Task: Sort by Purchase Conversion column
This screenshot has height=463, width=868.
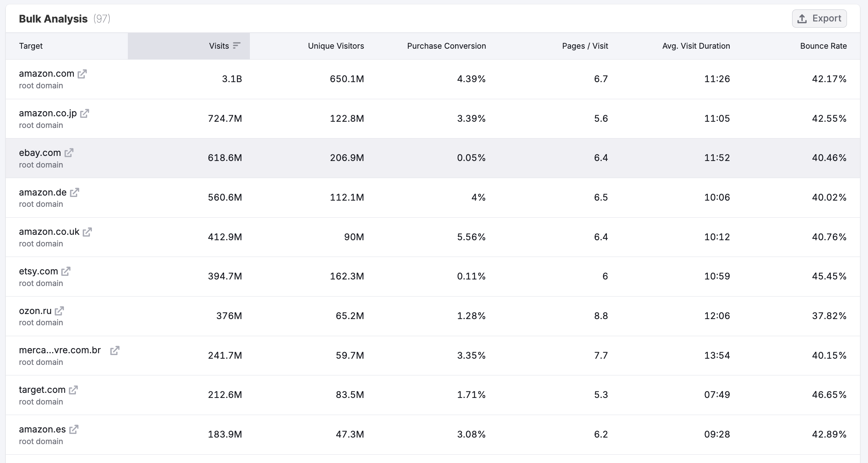Action: pyautogui.click(x=446, y=46)
